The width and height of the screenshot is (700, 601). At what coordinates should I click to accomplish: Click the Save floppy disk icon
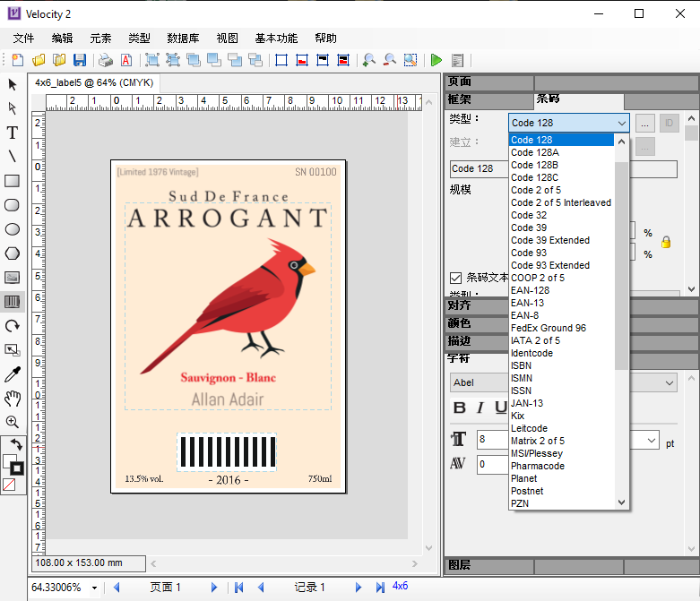click(x=80, y=60)
